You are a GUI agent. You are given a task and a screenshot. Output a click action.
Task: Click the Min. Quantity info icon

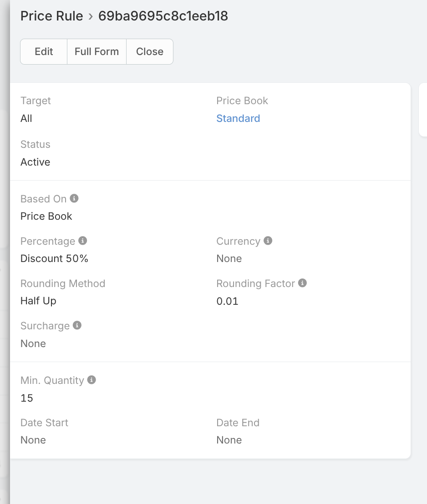91,380
